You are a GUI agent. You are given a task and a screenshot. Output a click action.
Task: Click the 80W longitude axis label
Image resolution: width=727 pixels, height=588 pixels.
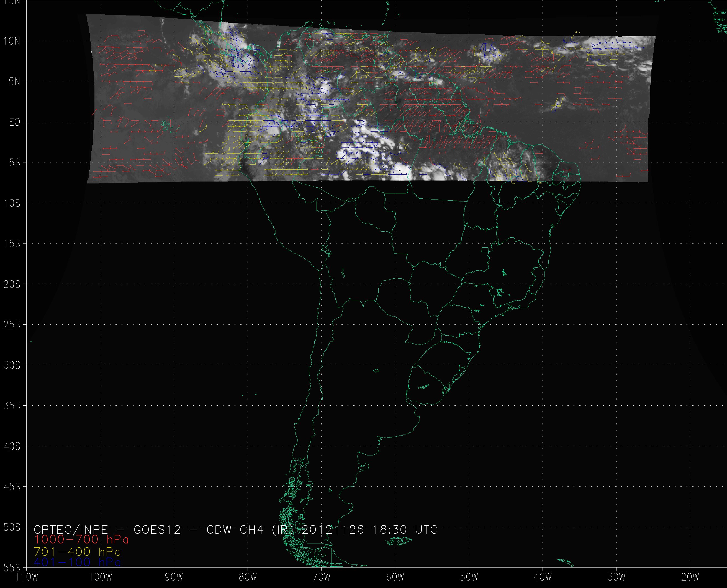(x=248, y=577)
